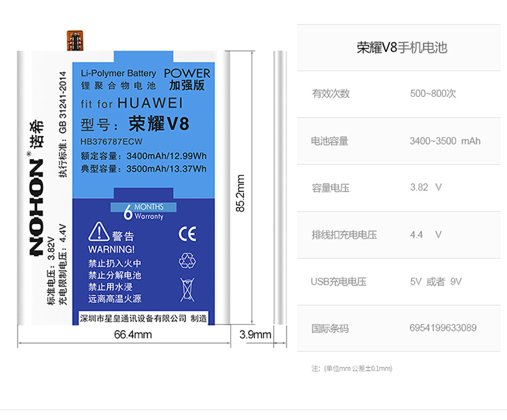This screenshot has height=420, width=507.
Task: Click the 禁止扔入火中 warning line
Action: click(115, 263)
